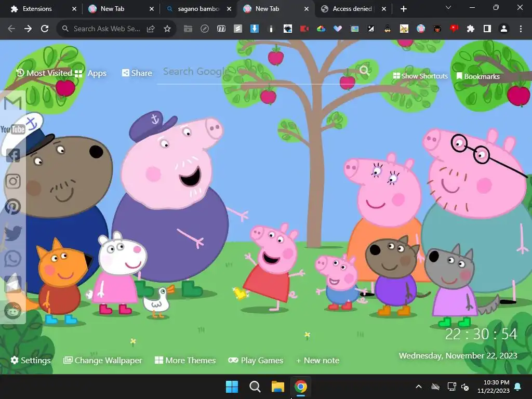The height and width of the screenshot is (399, 532).
Task: Click the address bar search field
Action: coord(107,29)
